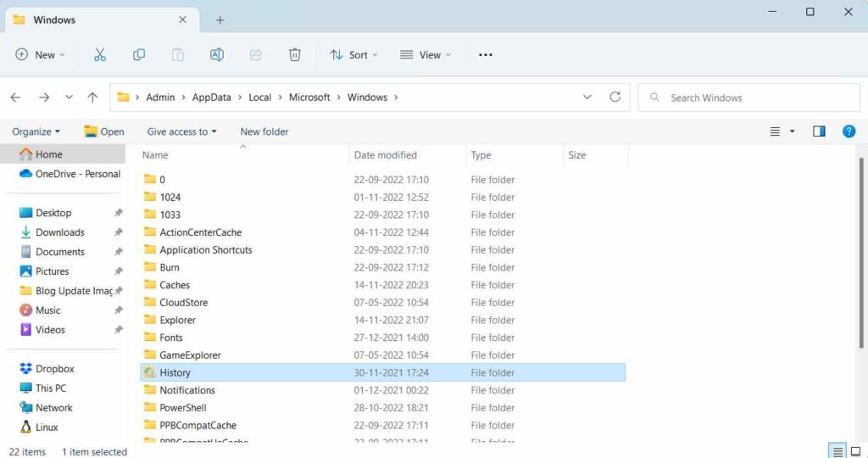Open recent locations dropdown chevron
The height and width of the screenshot is (458, 868).
coord(69,98)
